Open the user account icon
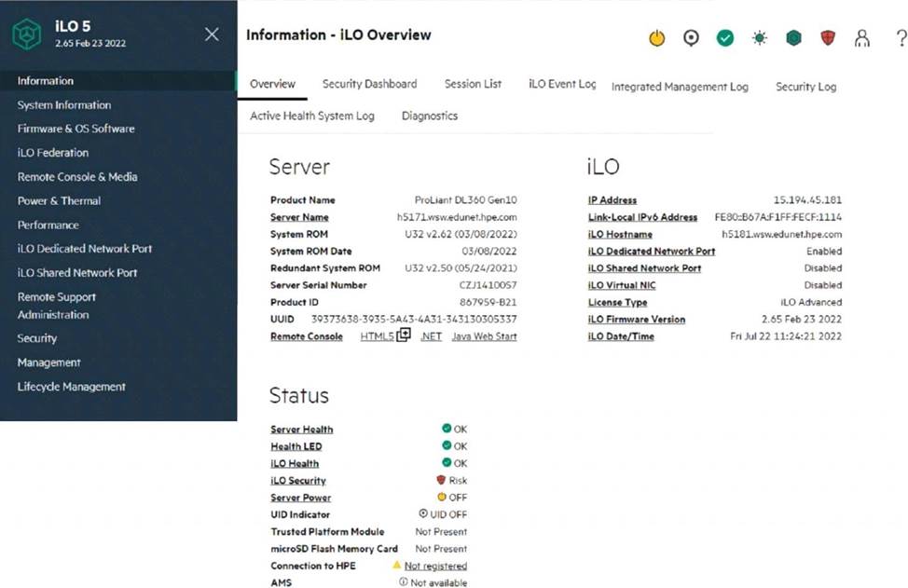908x588 pixels. 862,38
